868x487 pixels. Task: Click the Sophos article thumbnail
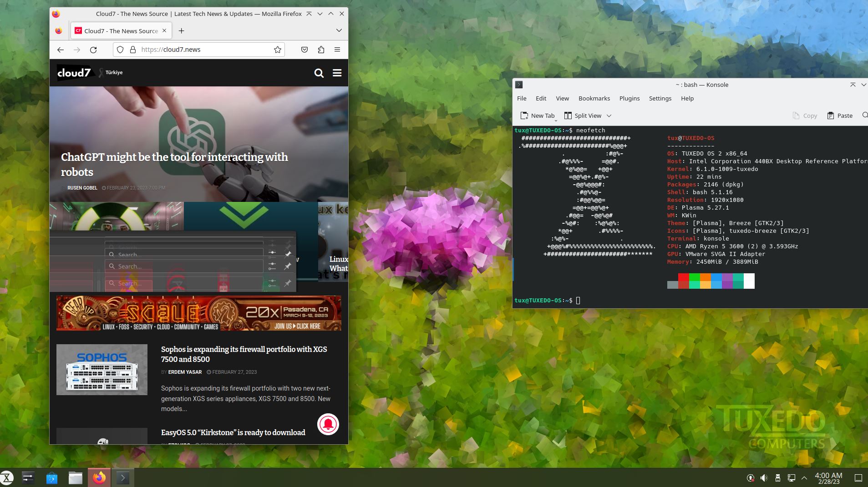[x=102, y=370]
